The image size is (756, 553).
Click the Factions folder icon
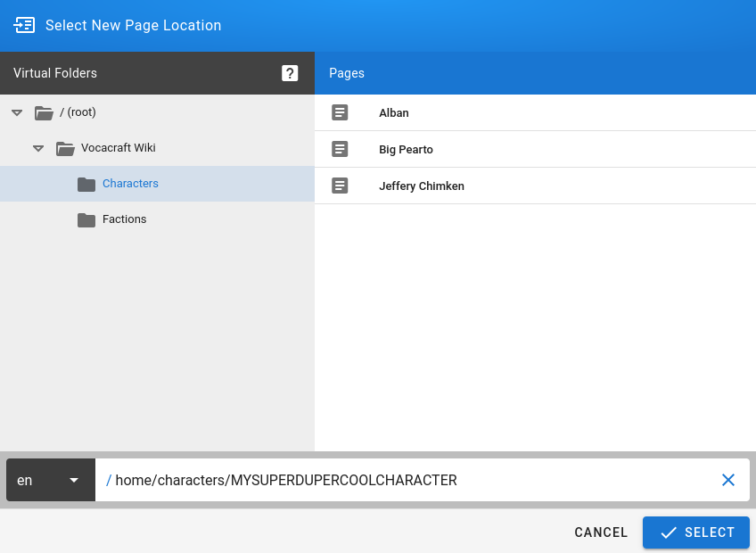pyautogui.click(x=86, y=219)
